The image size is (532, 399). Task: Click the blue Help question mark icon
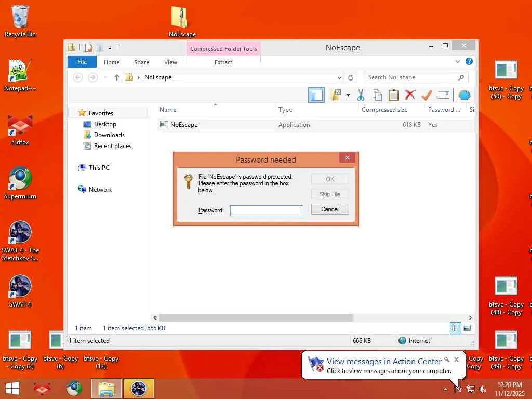pos(469,61)
